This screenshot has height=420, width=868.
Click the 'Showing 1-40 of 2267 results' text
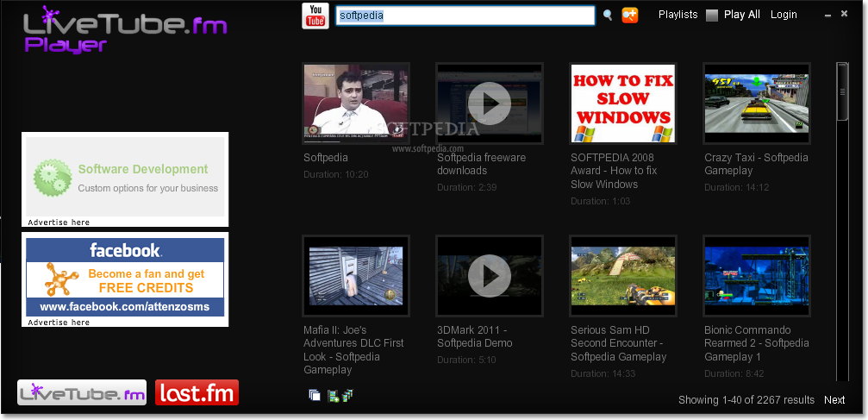click(x=746, y=400)
